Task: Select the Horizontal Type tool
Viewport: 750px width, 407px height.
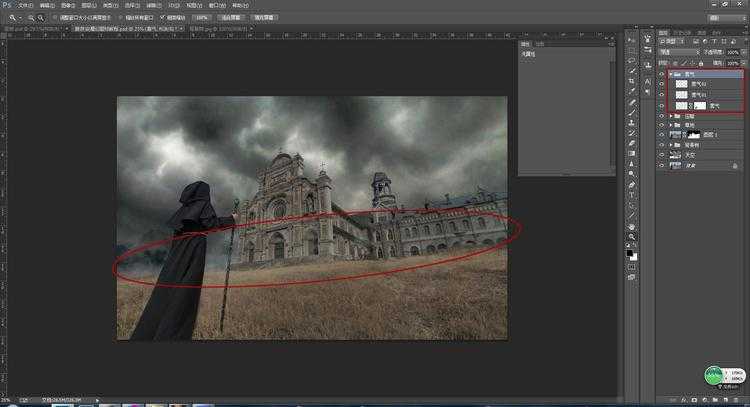Action: coord(633,197)
